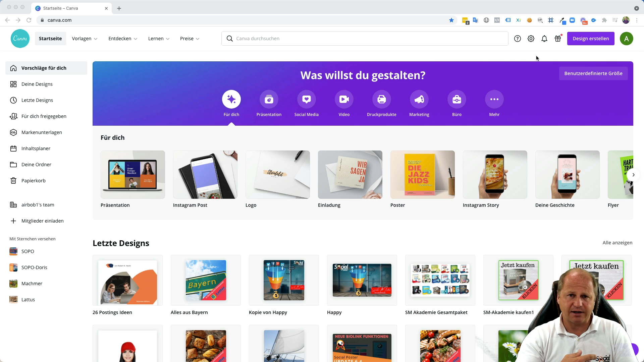
Task: Select the Social Media heart icon
Action: [x=307, y=99]
